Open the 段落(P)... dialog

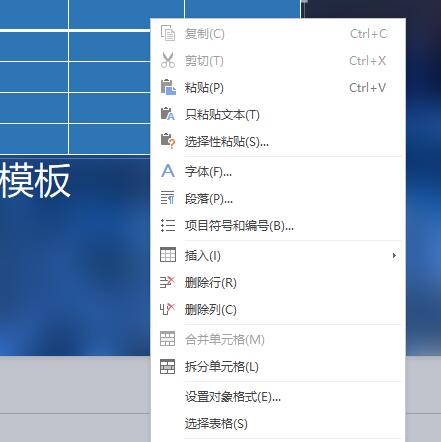pyautogui.click(x=278, y=199)
